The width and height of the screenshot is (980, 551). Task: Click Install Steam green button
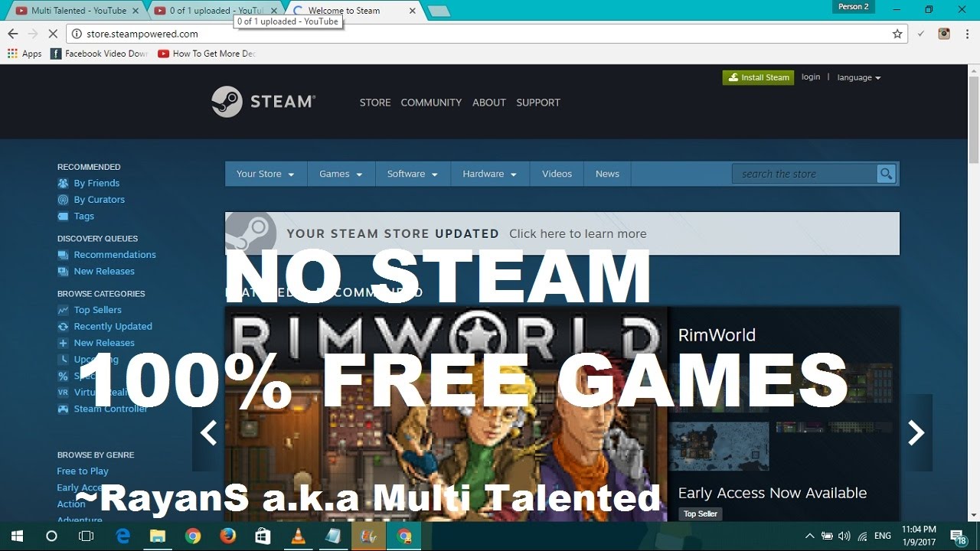pyautogui.click(x=758, y=77)
